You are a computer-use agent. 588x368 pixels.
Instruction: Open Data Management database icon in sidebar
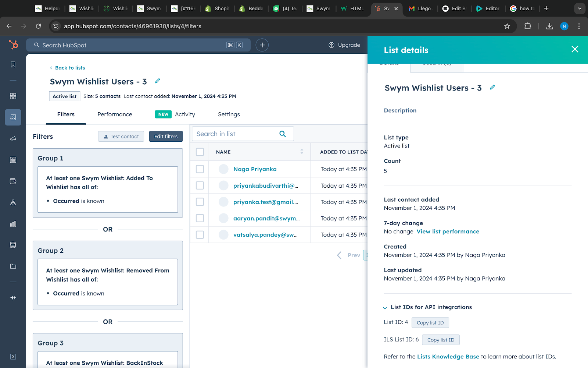point(13,245)
